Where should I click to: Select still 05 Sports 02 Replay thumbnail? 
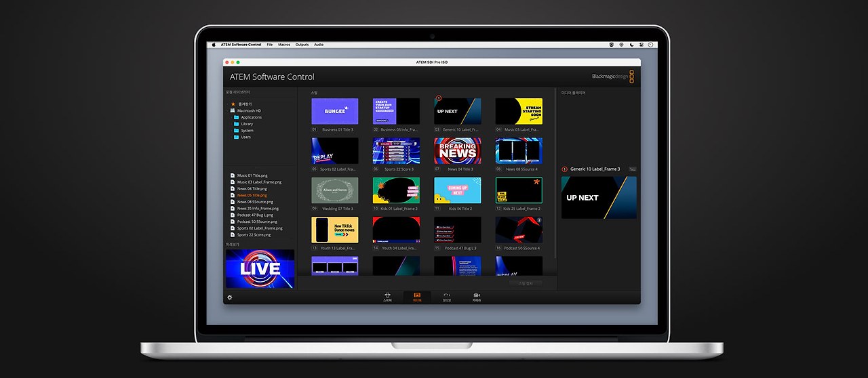tap(335, 151)
